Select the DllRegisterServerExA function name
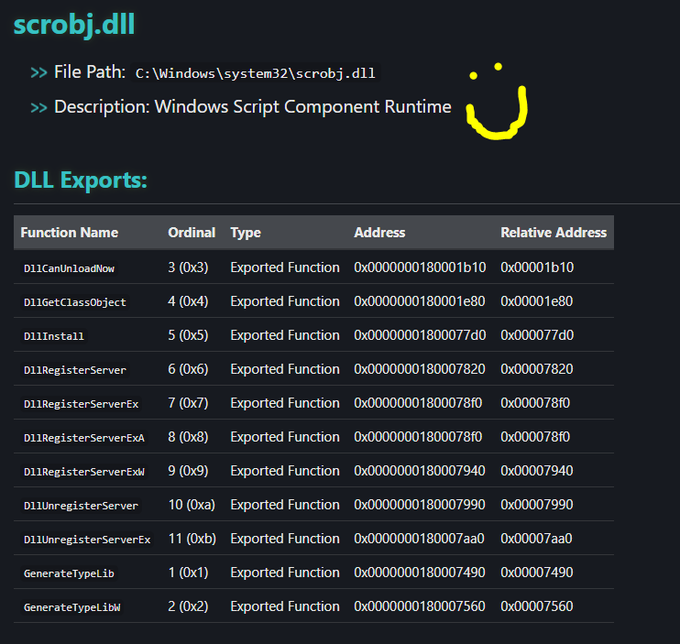This screenshot has width=680, height=644. 84,438
